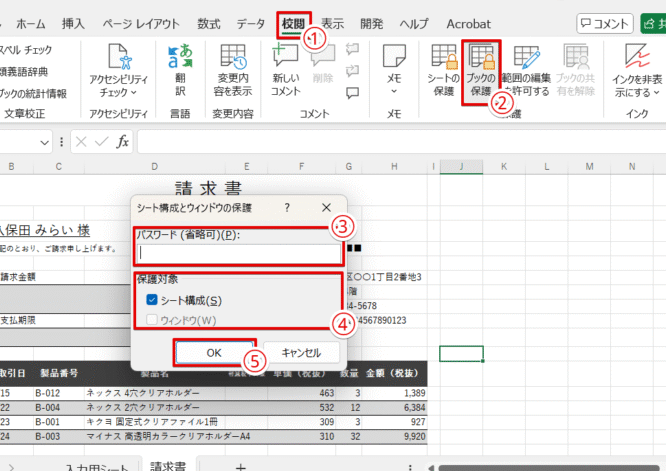
Task: Click 金額（税抜） column heading
Action: point(392,373)
